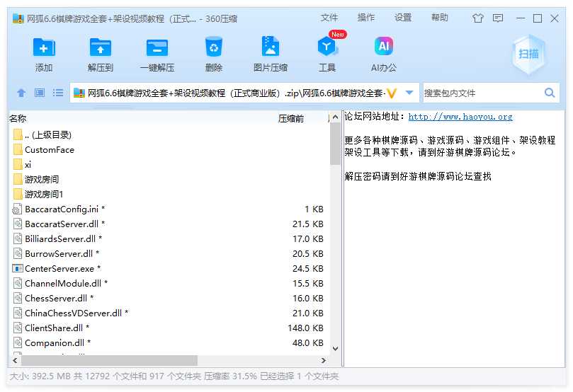Go up one level with the up arrow icon

[21, 93]
